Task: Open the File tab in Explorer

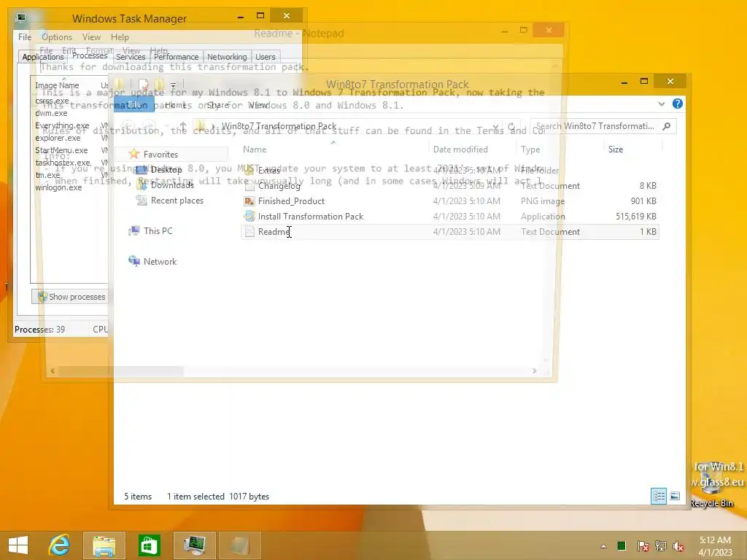Action: (x=134, y=105)
